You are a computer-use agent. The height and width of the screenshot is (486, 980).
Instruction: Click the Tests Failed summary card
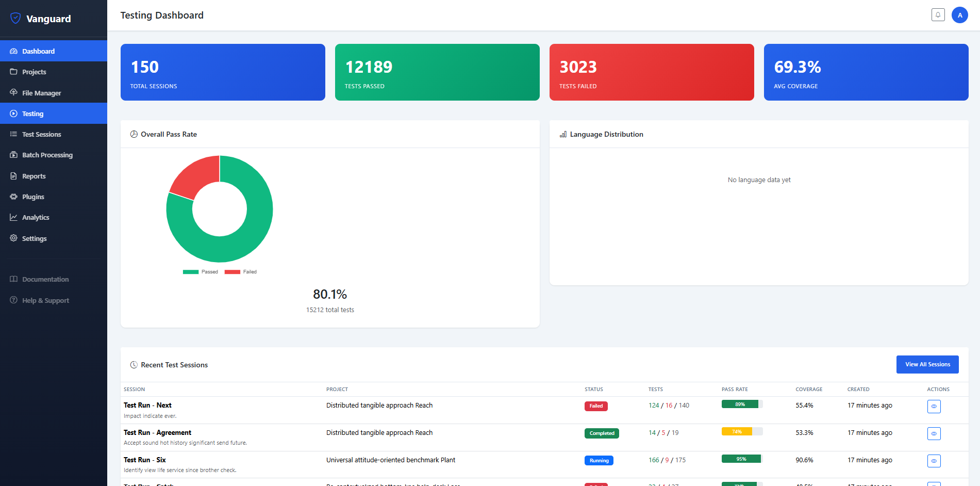651,72
